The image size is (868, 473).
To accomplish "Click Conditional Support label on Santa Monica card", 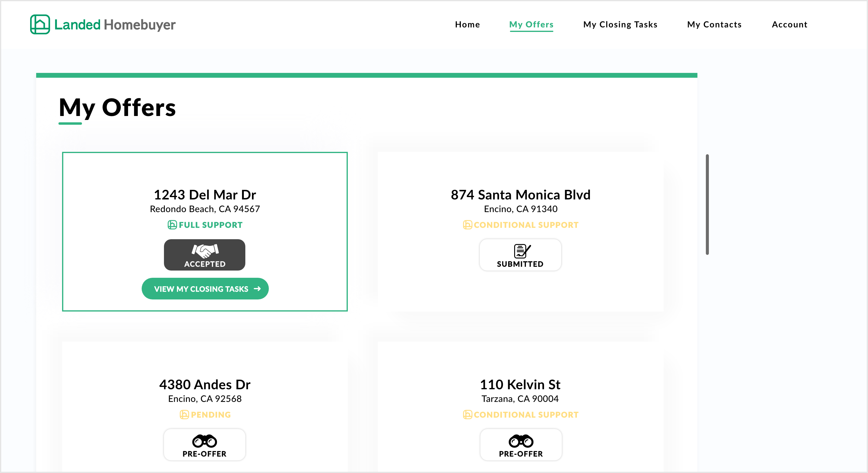I will tap(526, 225).
